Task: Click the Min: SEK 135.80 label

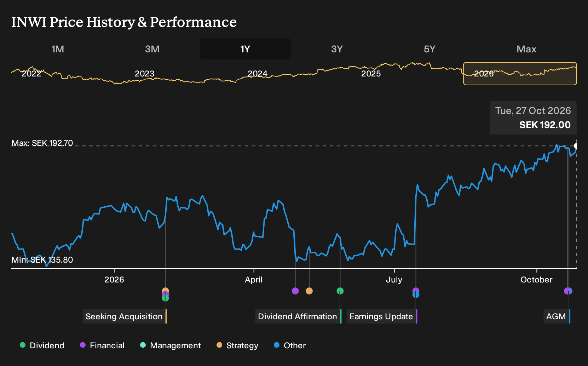Action: click(x=42, y=260)
